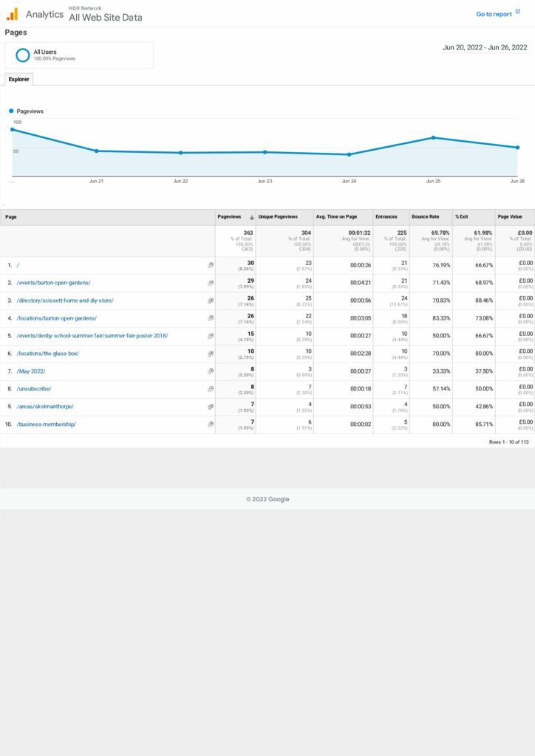Click the Jun 25 data point on chart
The image size is (535, 756).
[433, 137]
